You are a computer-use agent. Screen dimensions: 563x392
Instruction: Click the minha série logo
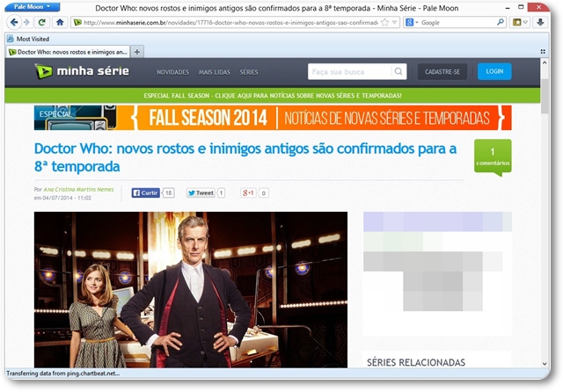pos(82,71)
